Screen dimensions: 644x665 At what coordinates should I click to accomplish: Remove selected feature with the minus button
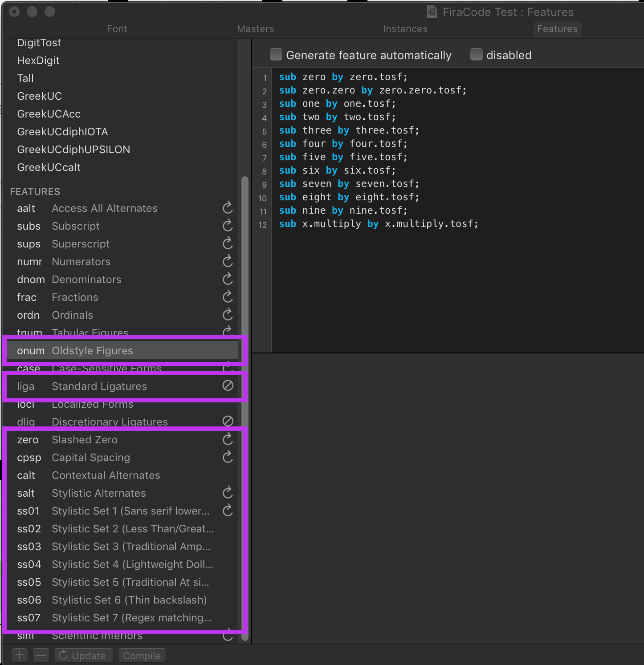tap(41, 655)
